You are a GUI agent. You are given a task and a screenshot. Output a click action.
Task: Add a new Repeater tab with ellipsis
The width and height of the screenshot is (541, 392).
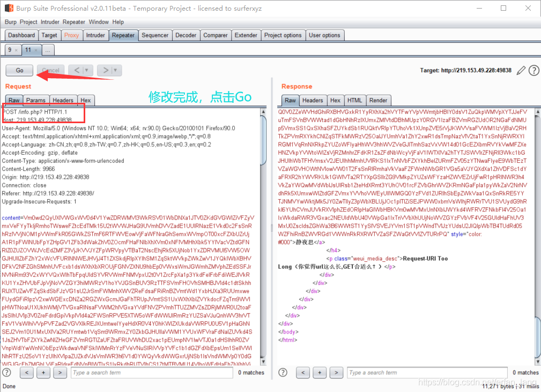[x=48, y=50]
